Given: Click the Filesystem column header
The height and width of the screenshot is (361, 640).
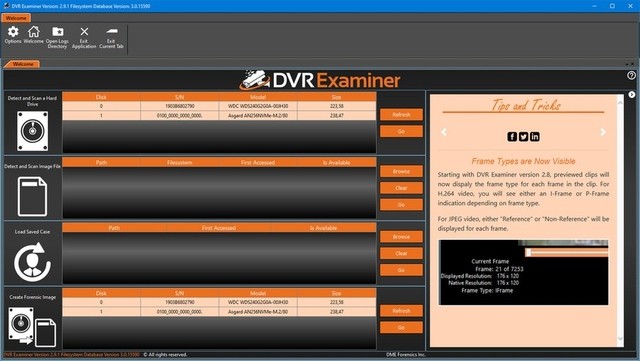Looking at the screenshot, I should (180, 163).
